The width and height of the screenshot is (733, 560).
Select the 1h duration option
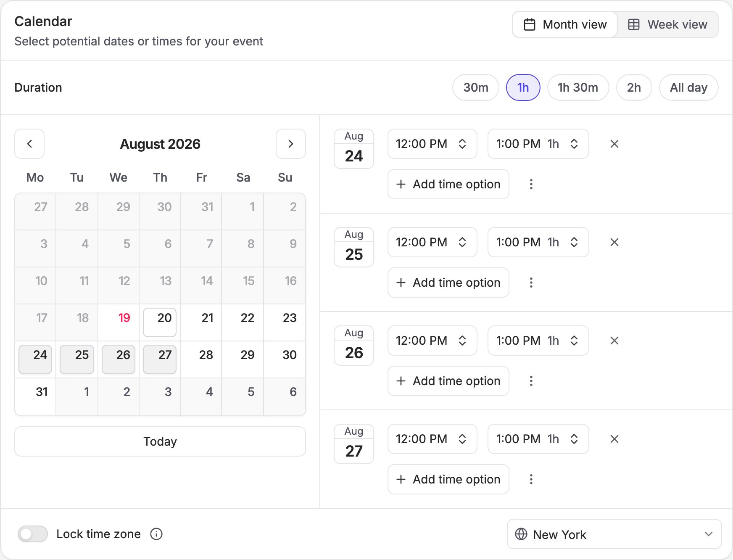pyautogui.click(x=523, y=87)
